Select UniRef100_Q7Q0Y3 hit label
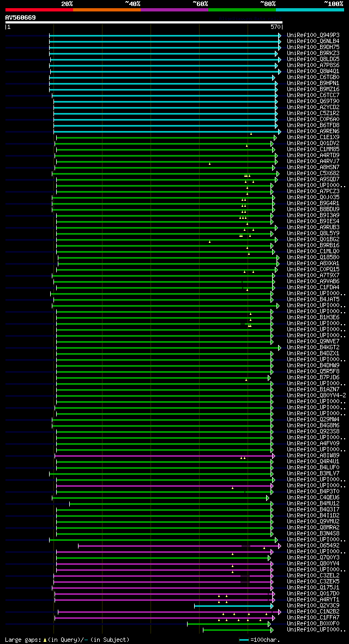This screenshot has width=349, height=644. click(x=313, y=557)
